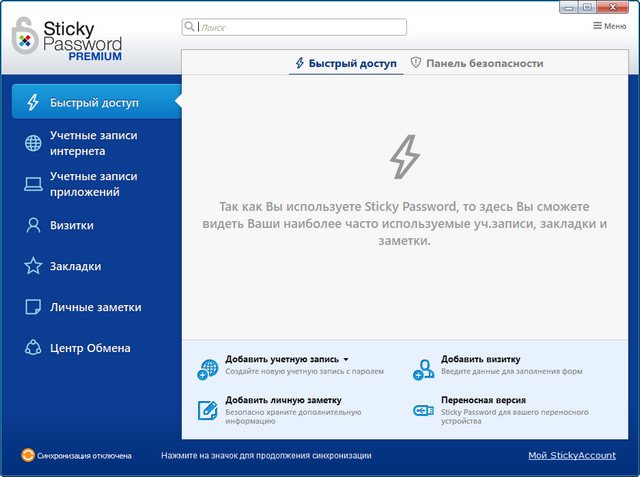
Task: Open the Мой StickyAccount link
Action: [572, 455]
